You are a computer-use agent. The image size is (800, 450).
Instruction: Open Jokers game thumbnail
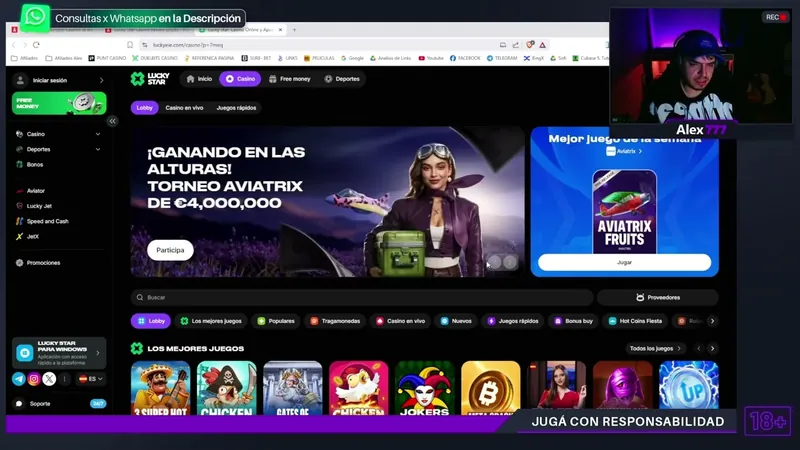click(424, 388)
